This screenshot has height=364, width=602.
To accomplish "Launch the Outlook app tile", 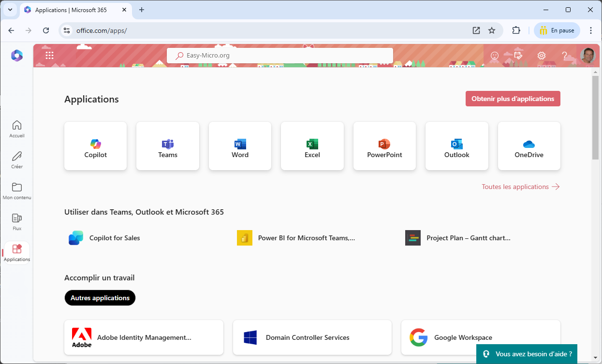I will coord(457,146).
